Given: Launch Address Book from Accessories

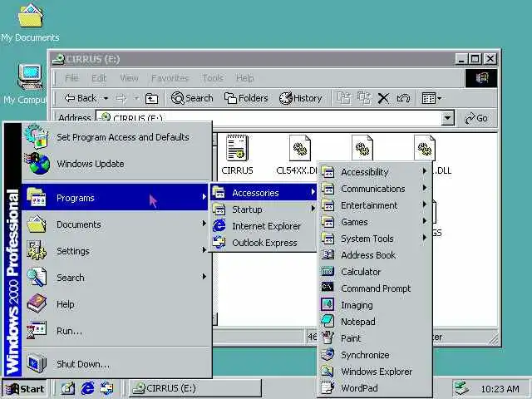Looking at the screenshot, I should tap(375, 255).
